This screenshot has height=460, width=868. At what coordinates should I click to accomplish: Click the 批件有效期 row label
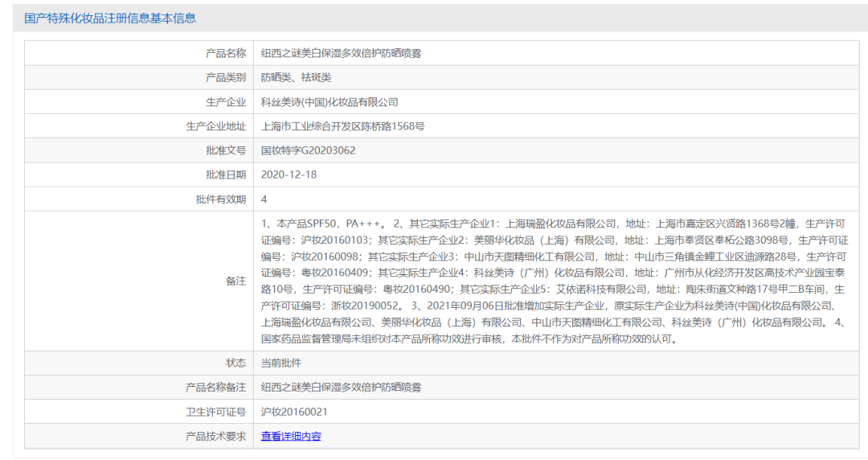220,199
